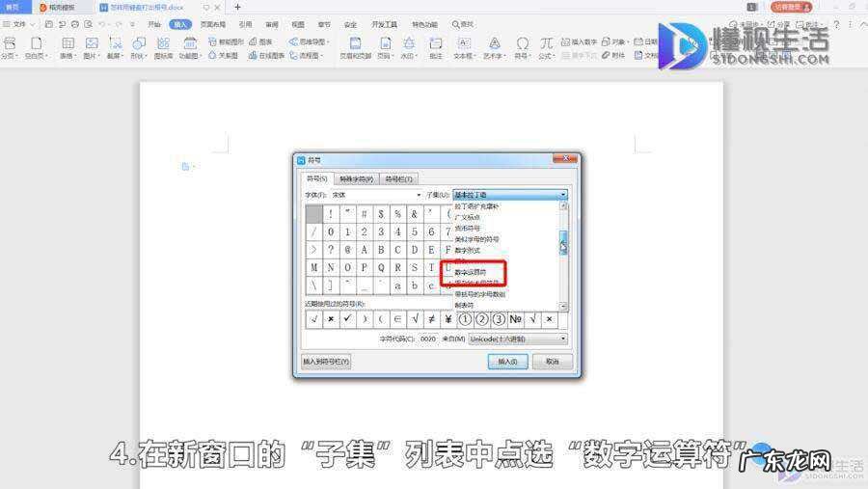
Task: Insert 智能图形 smart graphic
Action: 226,41
